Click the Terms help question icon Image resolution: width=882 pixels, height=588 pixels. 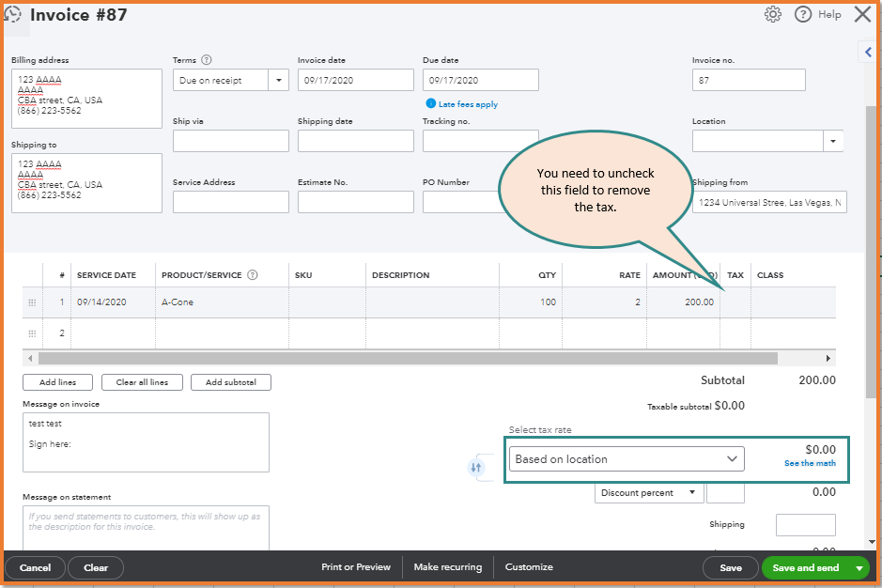(x=207, y=59)
